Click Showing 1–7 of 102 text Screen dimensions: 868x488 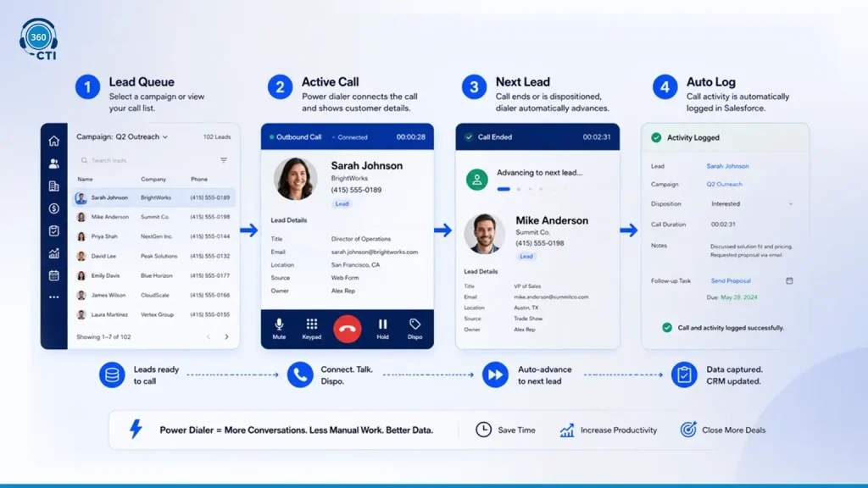[x=103, y=337]
